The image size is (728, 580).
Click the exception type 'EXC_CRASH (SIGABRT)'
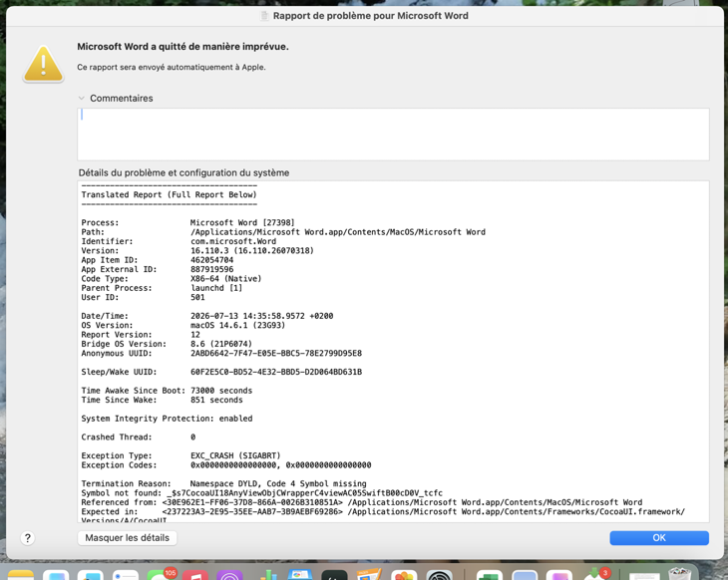point(235,455)
